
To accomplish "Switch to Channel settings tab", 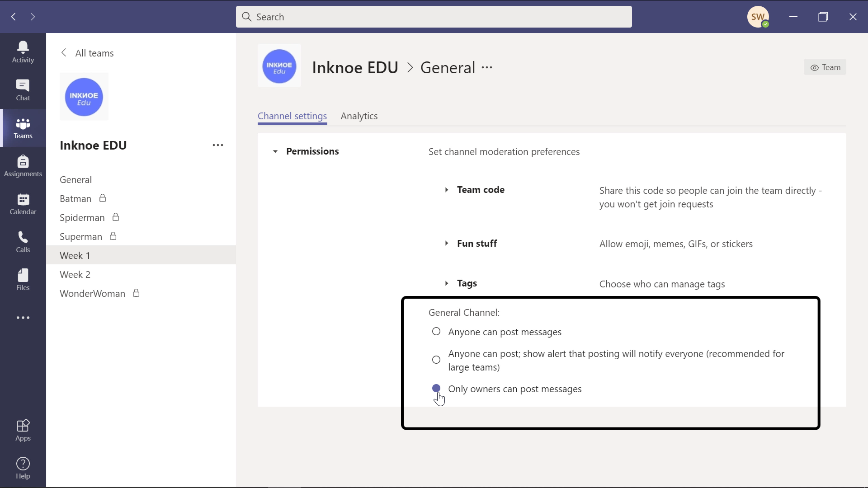I will [x=292, y=116].
